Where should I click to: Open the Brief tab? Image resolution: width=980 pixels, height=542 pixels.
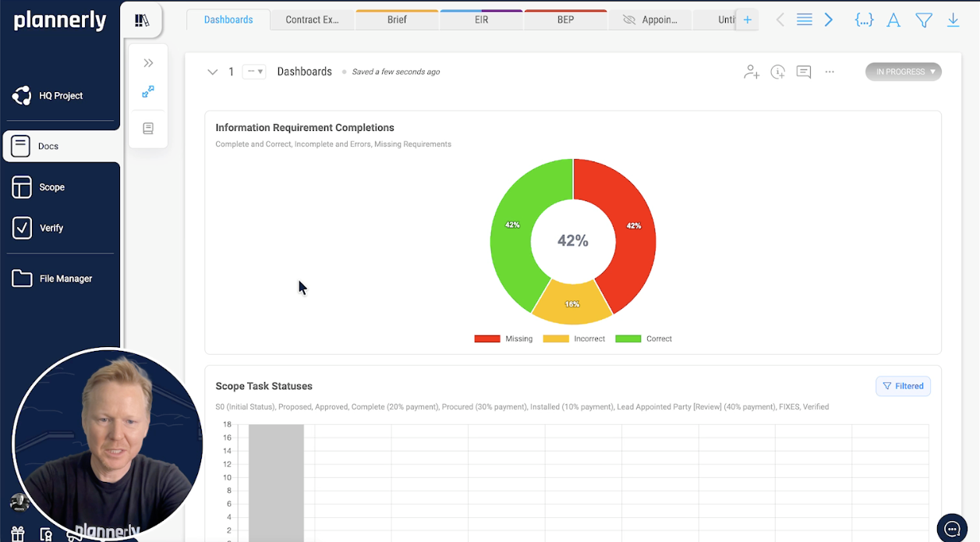(x=397, y=19)
